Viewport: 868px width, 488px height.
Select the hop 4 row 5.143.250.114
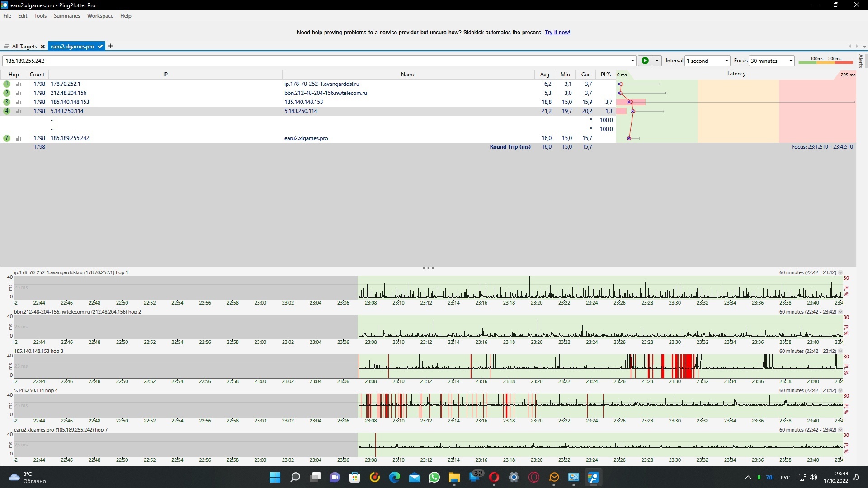coord(307,111)
